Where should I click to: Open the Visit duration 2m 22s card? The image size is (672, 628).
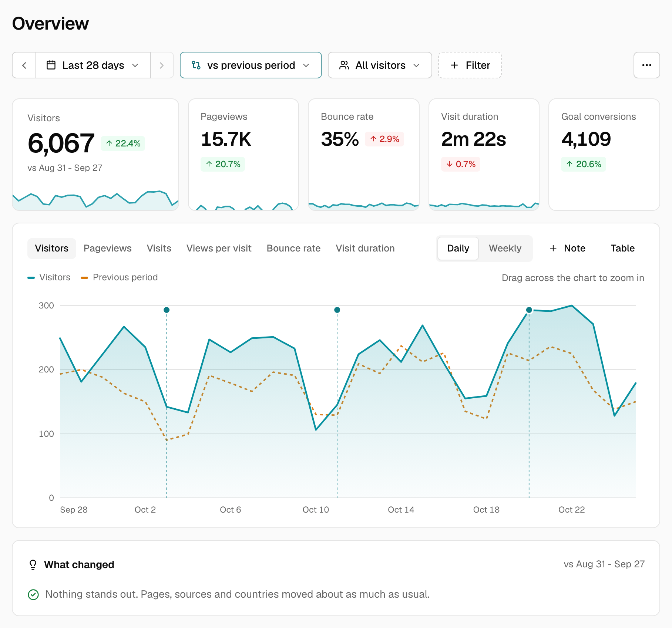tap(484, 155)
